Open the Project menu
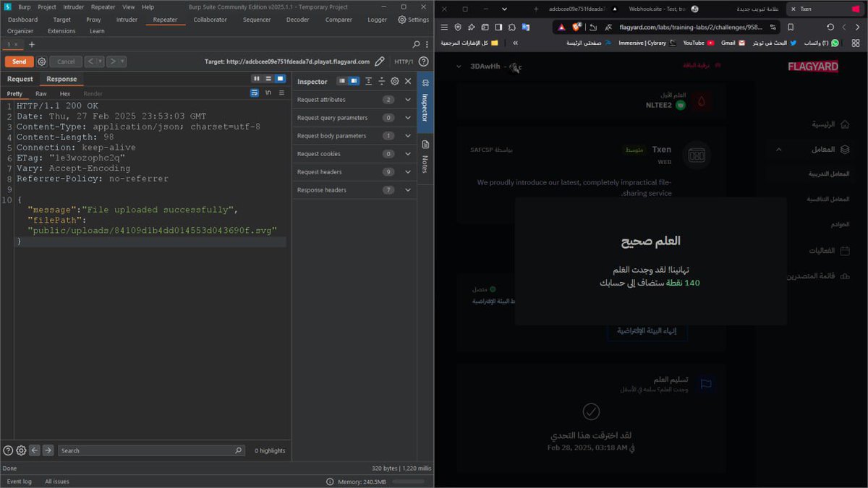868x488 pixels. tap(47, 7)
